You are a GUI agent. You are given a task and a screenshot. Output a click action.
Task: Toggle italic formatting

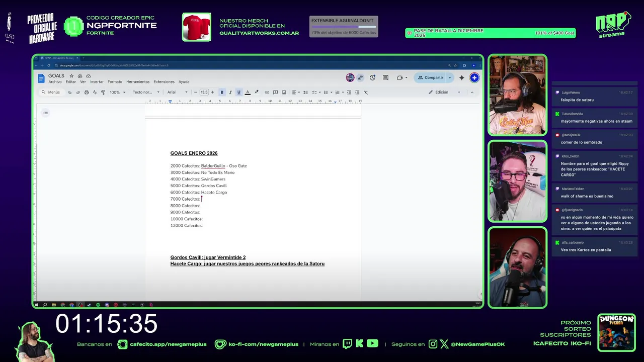coord(230,93)
